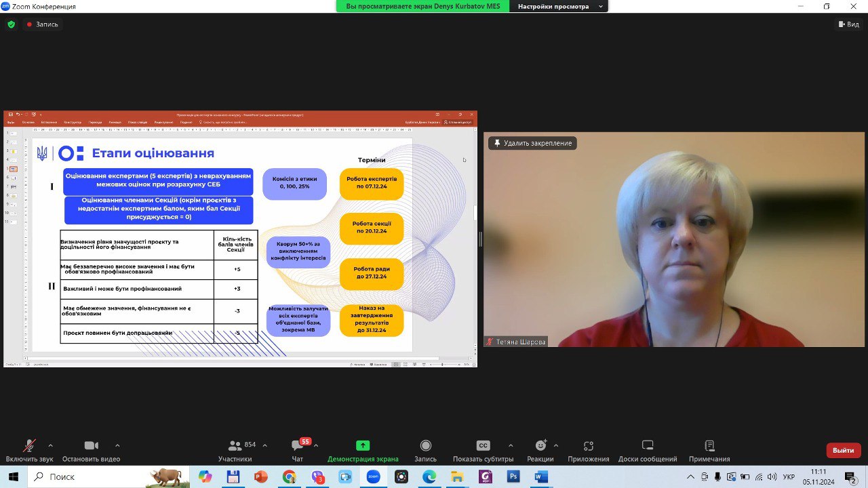The image size is (868, 488).
Task: Open Доски сообщений whiteboards
Action: coord(647,446)
